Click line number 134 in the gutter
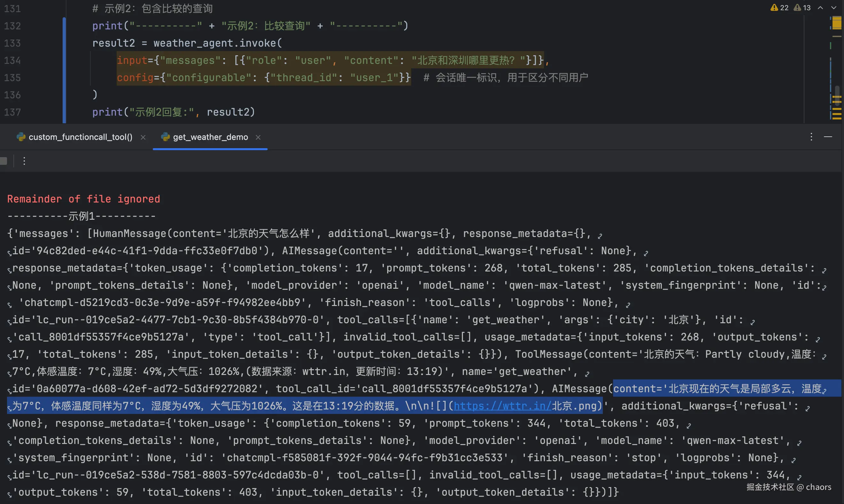 12,60
